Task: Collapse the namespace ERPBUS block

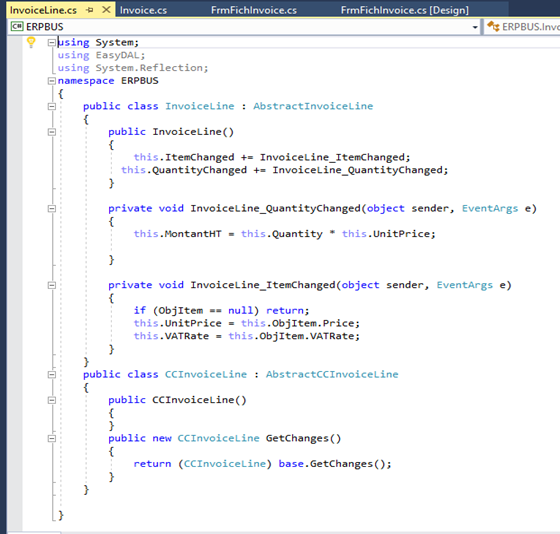Action: (52, 81)
